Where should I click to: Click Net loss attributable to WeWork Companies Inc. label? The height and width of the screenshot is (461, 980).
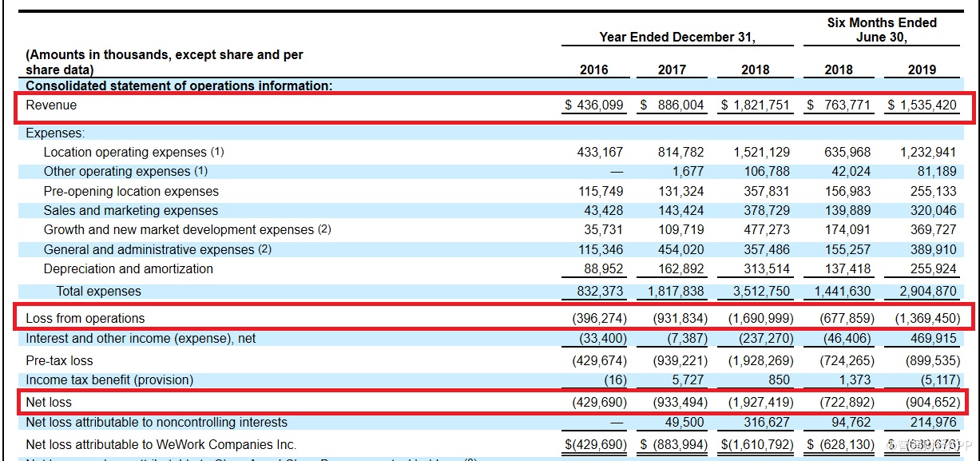pyautogui.click(x=161, y=444)
